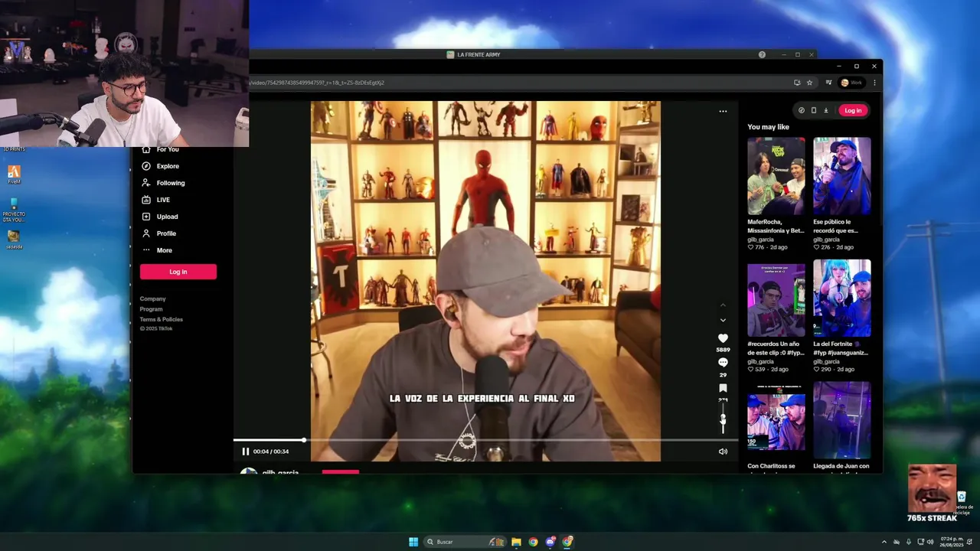Screen dimensions: 980x551
Task: Open the three-dot video options menu
Action: [723, 111]
